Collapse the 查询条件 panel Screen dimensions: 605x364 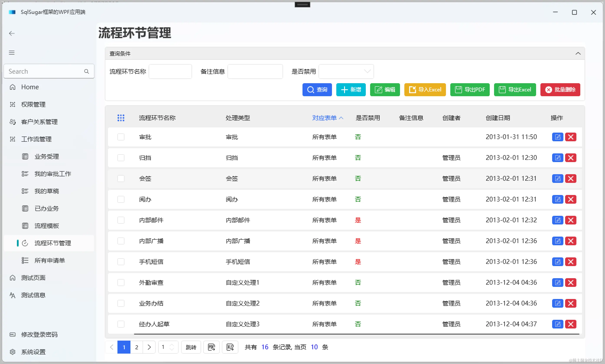(578, 54)
